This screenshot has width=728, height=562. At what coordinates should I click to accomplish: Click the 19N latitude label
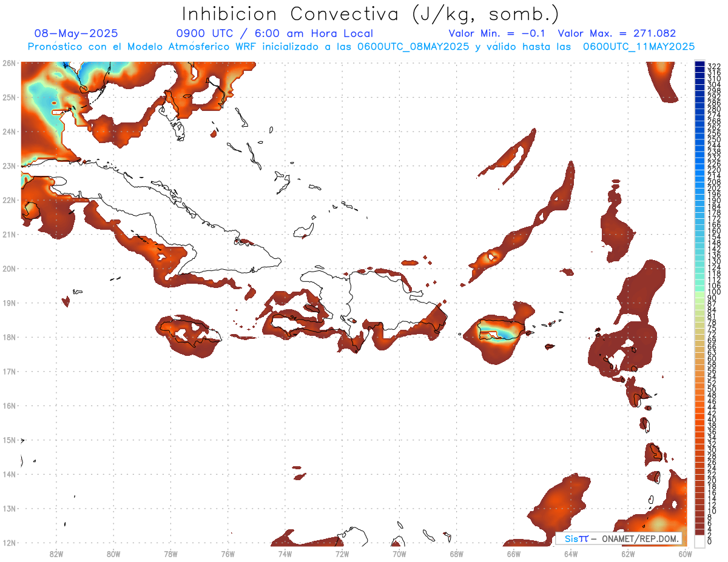tap(8, 303)
